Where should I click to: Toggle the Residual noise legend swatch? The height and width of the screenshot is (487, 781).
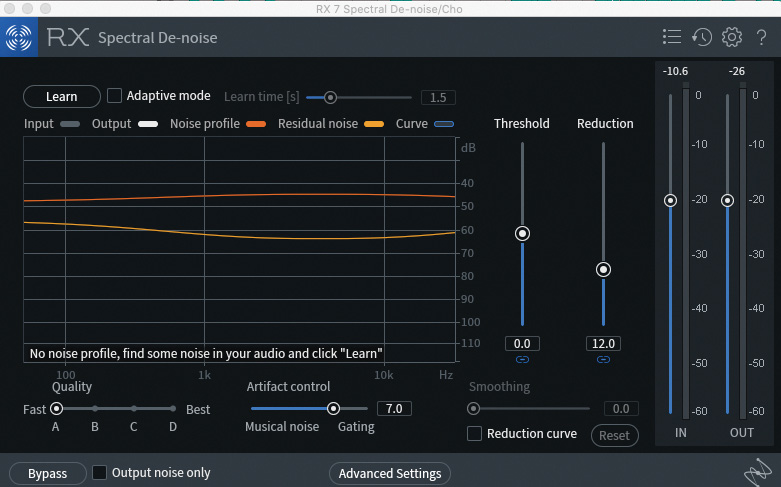pos(374,124)
